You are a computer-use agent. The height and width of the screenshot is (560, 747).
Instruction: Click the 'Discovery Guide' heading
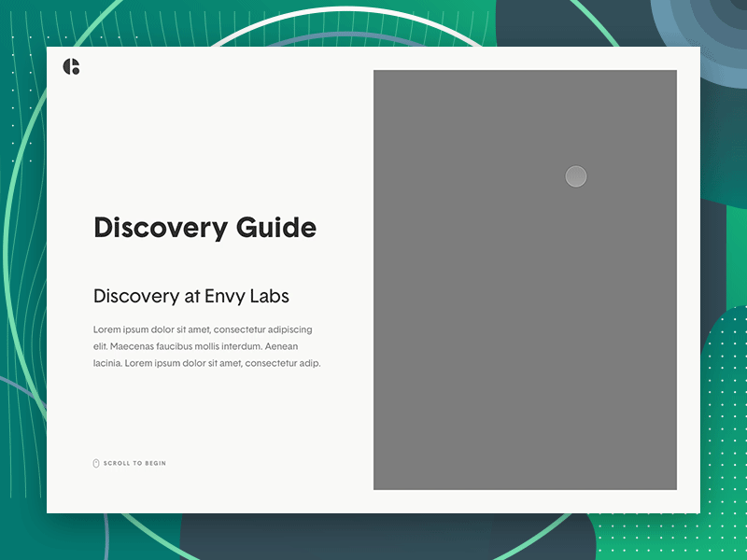click(204, 228)
